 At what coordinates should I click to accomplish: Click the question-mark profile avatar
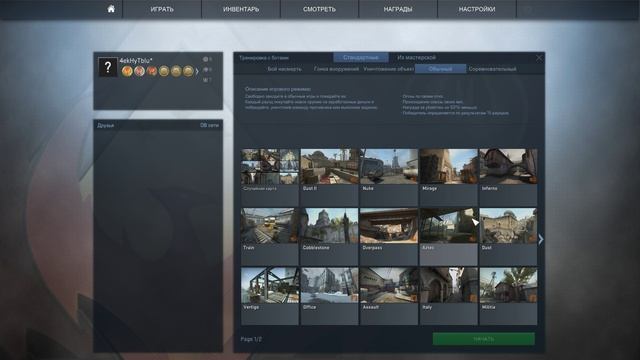108,67
